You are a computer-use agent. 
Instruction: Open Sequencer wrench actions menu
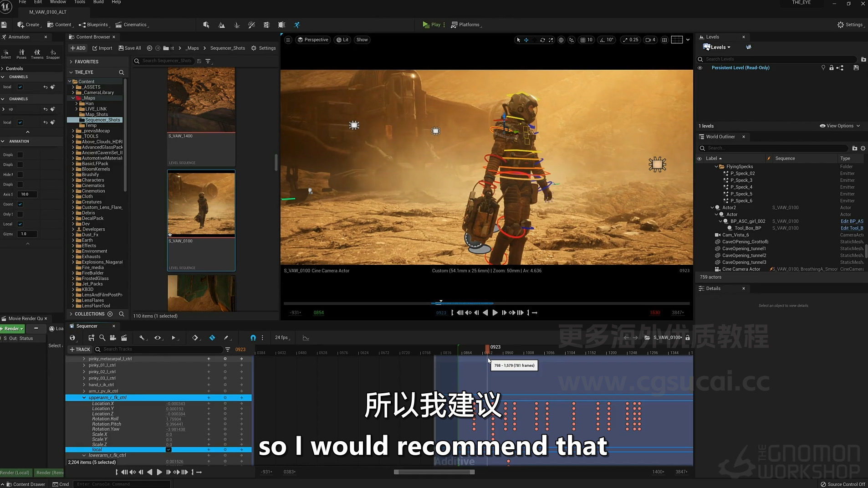click(x=143, y=338)
